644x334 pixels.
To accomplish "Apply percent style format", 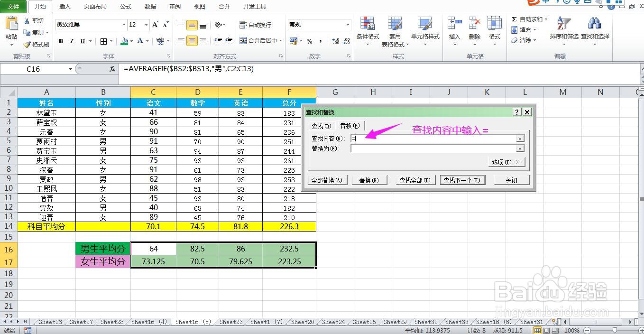I will click(309, 41).
